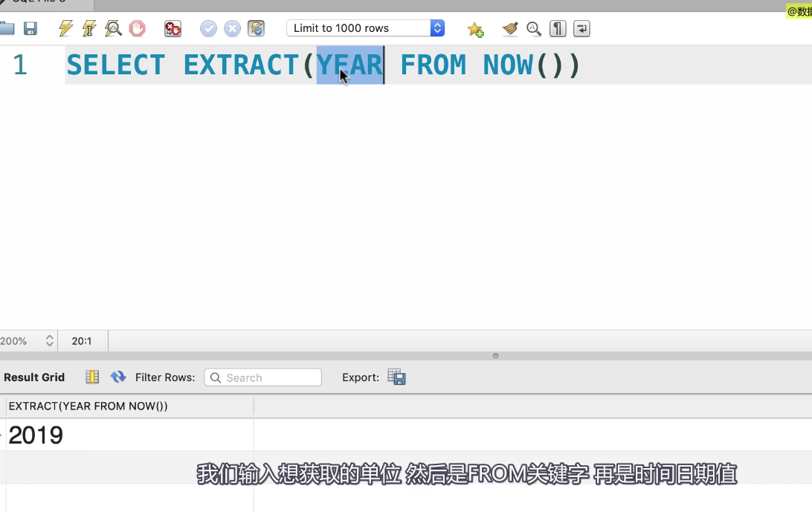The height and width of the screenshot is (512, 812).
Task: Run EXPLAIN with the magnifier-lightning icon
Action: click(x=113, y=28)
